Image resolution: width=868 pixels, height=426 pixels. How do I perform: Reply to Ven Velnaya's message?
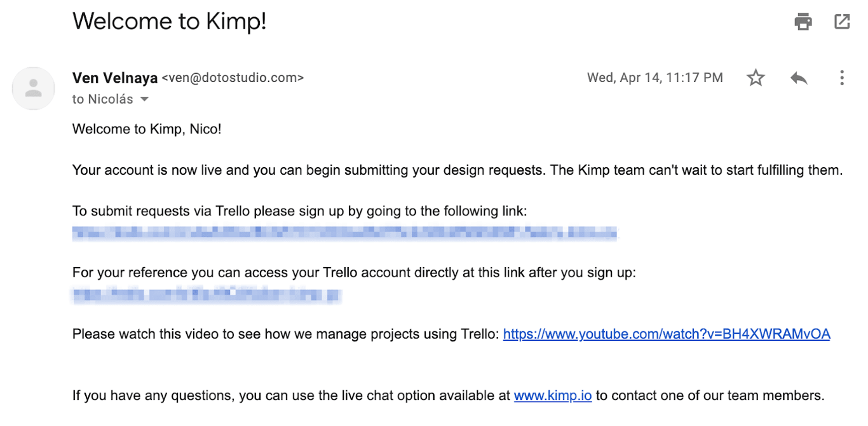click(799, 78)
